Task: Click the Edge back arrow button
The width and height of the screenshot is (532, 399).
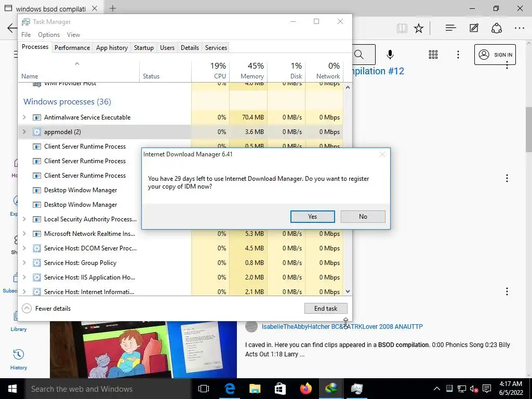Action: (12, 28)
